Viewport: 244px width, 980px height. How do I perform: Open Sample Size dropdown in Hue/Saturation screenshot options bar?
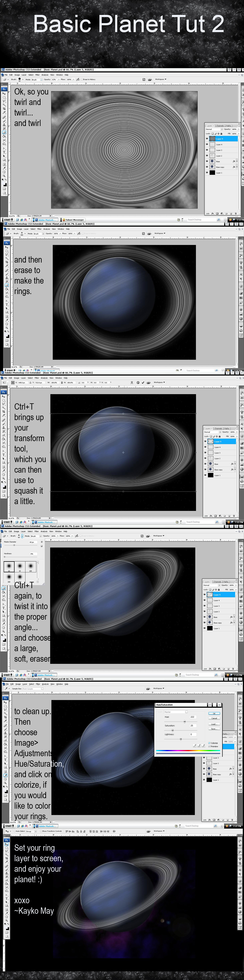[33, 689]
